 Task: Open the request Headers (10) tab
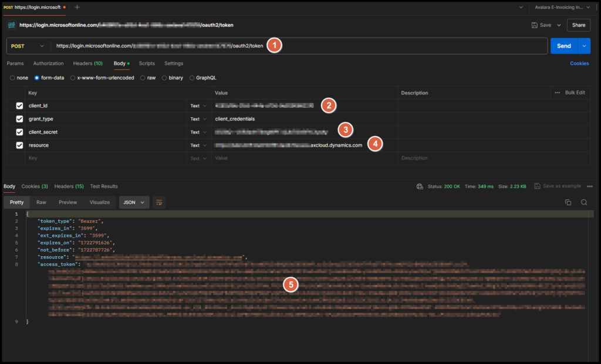pos(88,63)
